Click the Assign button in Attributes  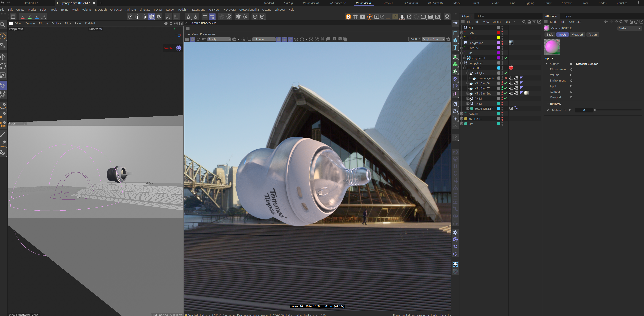pos(593,35)
